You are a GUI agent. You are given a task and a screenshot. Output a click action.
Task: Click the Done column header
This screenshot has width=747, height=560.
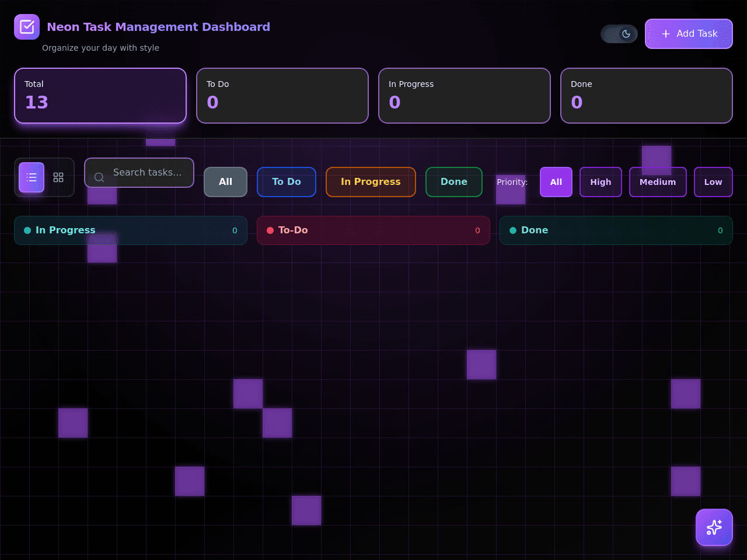pyautogui.click(x=616, y=230)
